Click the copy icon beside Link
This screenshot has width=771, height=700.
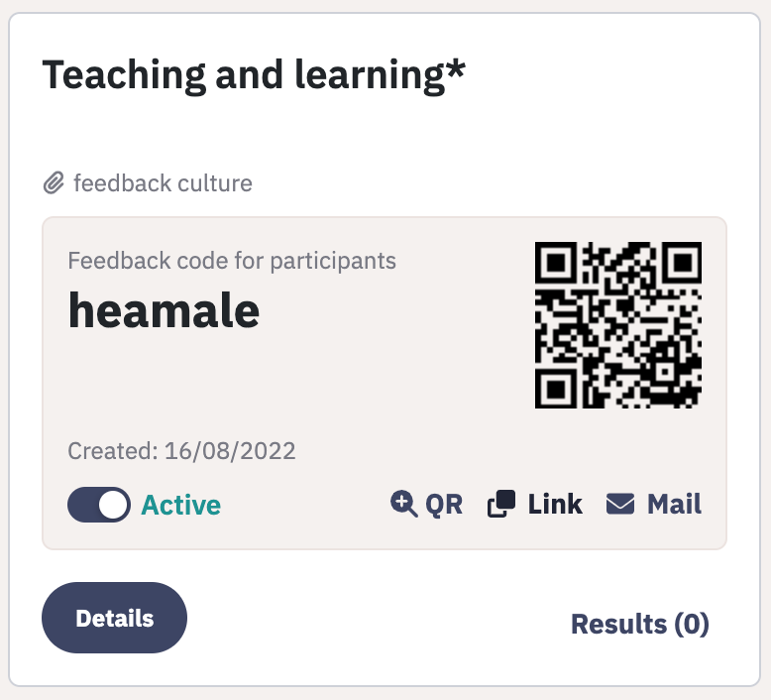[501, 505]
